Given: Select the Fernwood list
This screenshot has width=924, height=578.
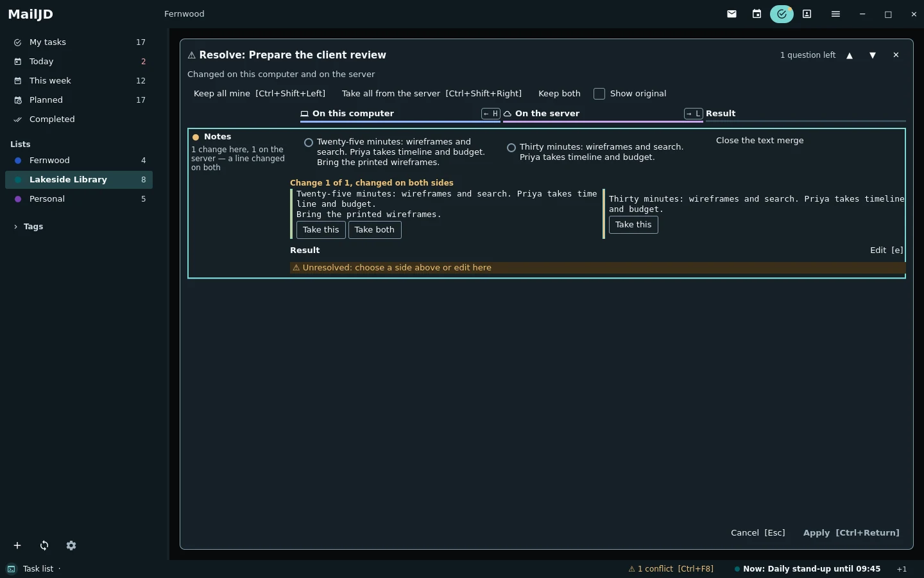Looking at the screenshot, I should pyautogui.click(x=80, y=161).
